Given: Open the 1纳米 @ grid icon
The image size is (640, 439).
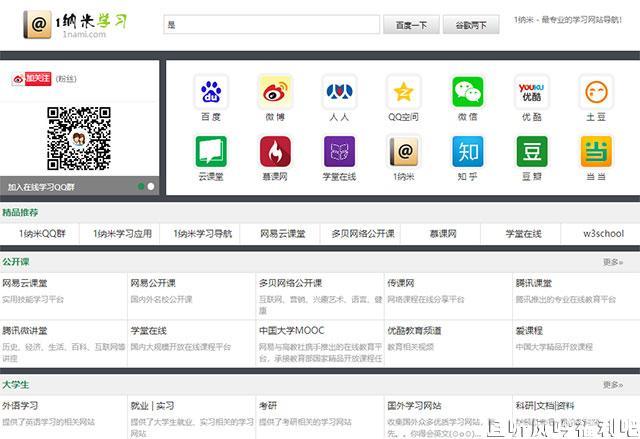Looking at the screenshot, I should coord(403,151).
